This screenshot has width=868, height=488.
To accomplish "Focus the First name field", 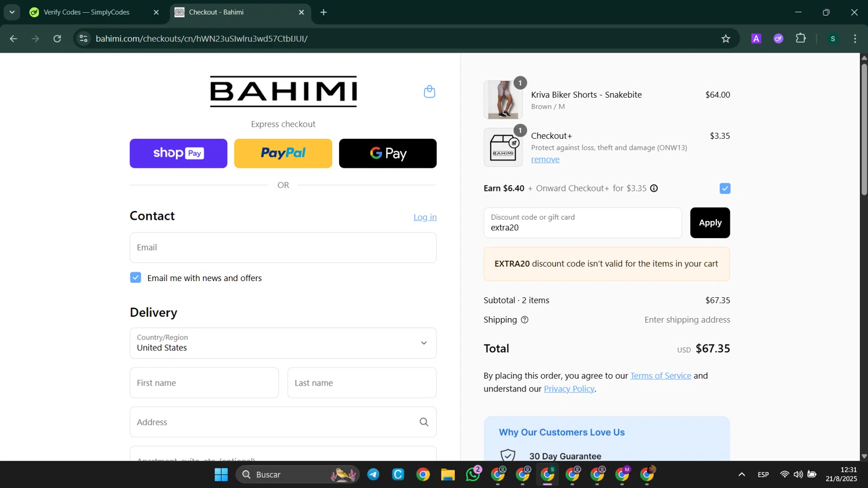I will point(204,383).
